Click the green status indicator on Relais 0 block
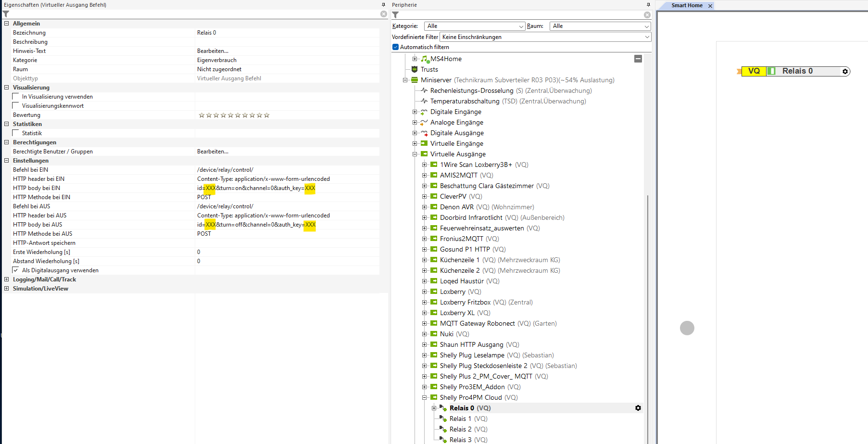 pyautogui.click(x=771, y=71)
